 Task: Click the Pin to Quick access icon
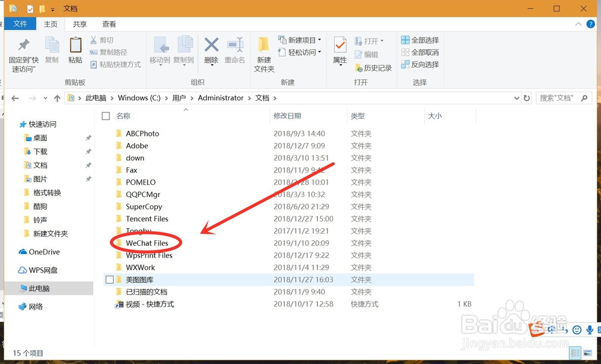click(24, 45)
